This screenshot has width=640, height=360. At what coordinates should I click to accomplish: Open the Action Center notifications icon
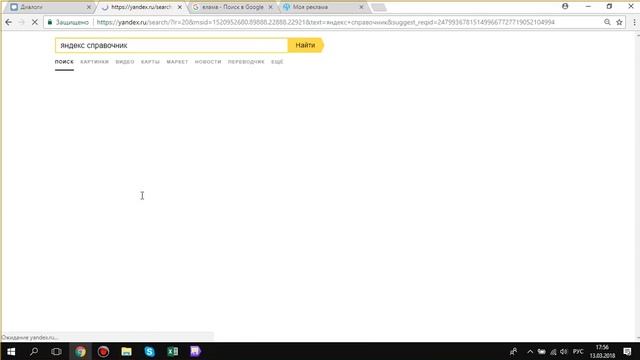tap(627, 351)
